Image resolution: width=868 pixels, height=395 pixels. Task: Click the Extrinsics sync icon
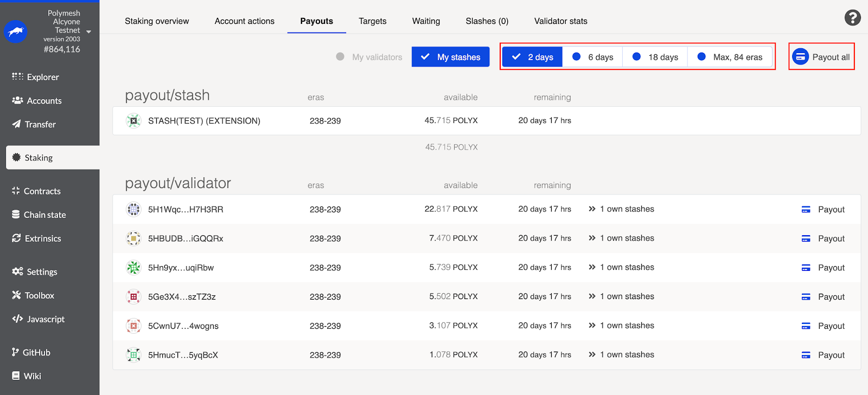pos(16,238)
